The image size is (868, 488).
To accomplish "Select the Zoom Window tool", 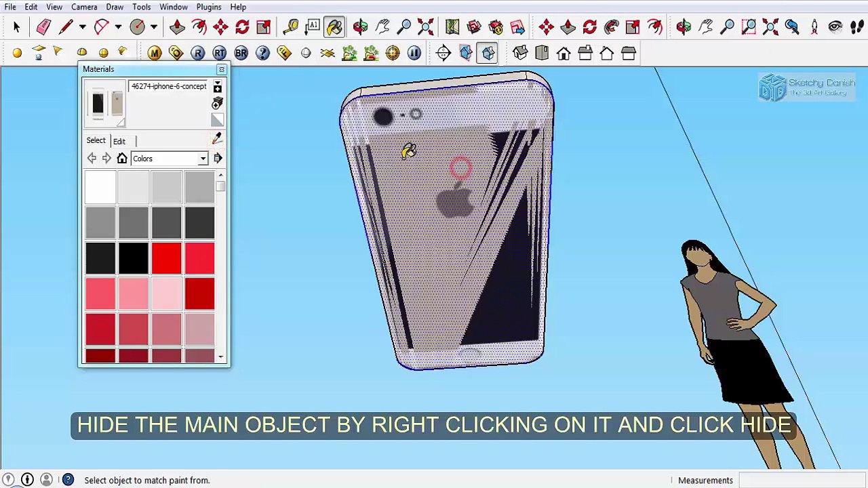I will click(x=749, y=27).
